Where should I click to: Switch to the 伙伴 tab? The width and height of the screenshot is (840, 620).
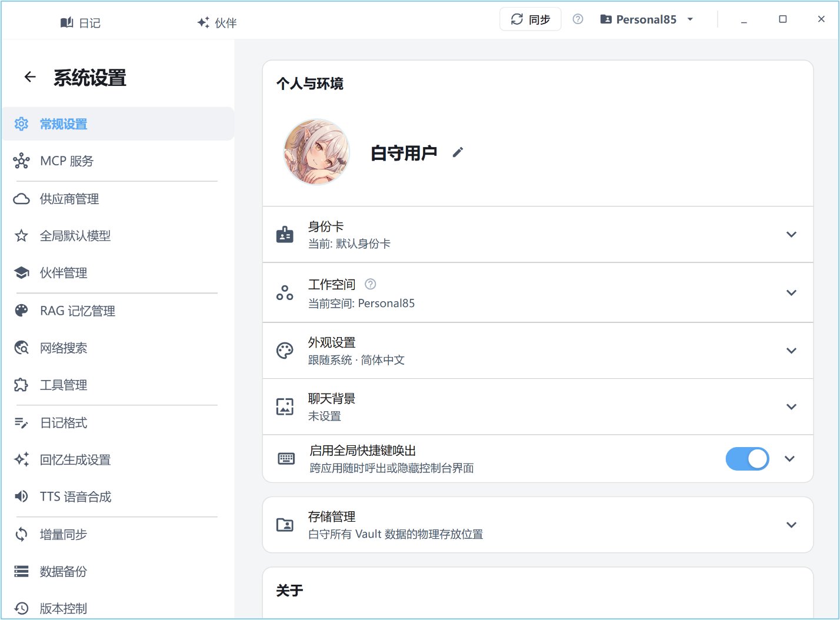click(x=216, y=22)
